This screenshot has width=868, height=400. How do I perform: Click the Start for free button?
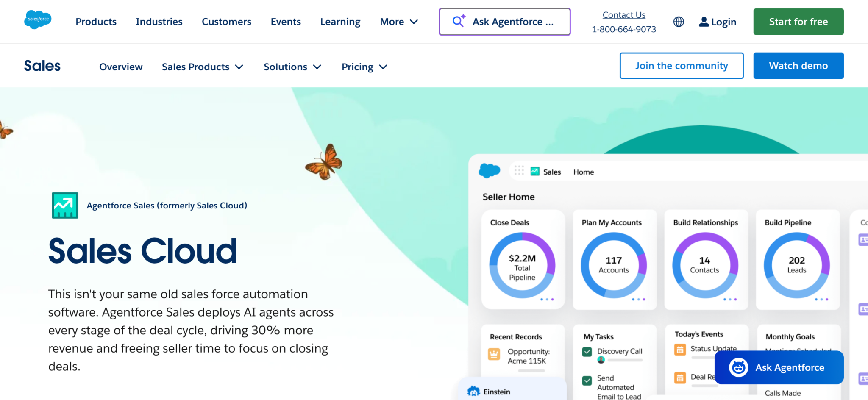[x=798, y=22]
